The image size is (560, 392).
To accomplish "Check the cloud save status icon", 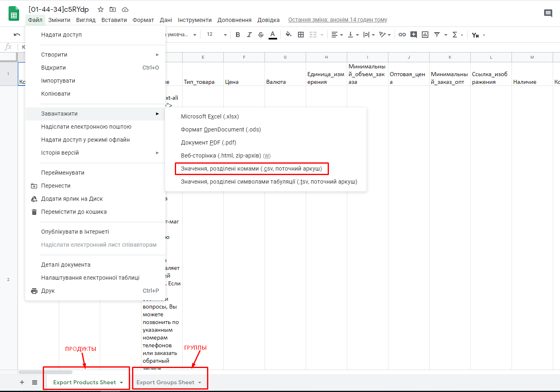I will tap(125, 9).
